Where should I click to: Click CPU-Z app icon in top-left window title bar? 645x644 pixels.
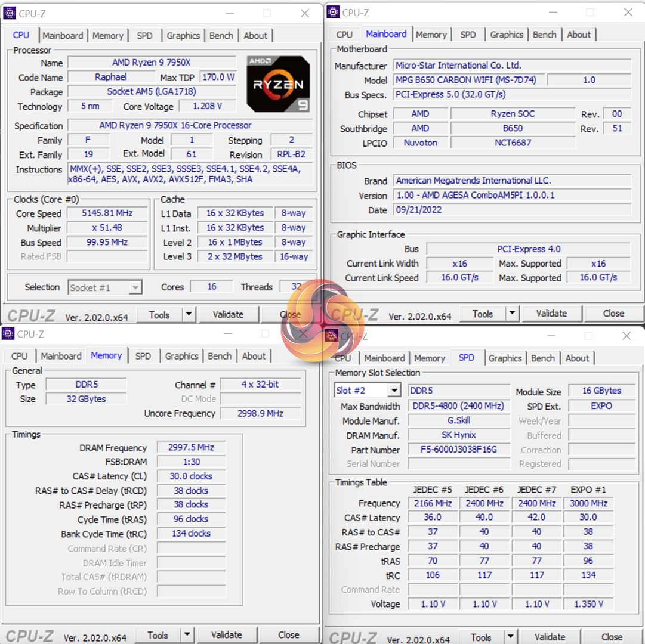pyautogui.click(x=9, y=13)
